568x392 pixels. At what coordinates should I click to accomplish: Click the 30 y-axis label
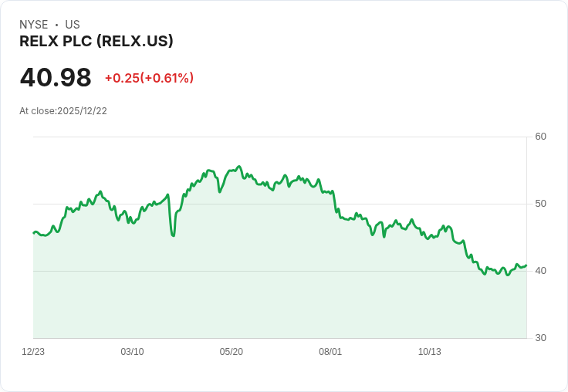pos(540,338)
